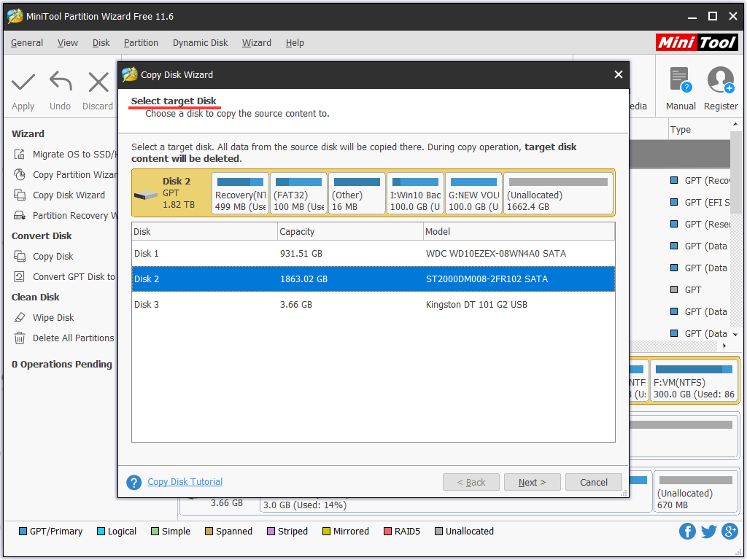Click the GPT/Primary legend swatch
The height and width of the screenshot is (560, 747).
(x=23, y=532)
